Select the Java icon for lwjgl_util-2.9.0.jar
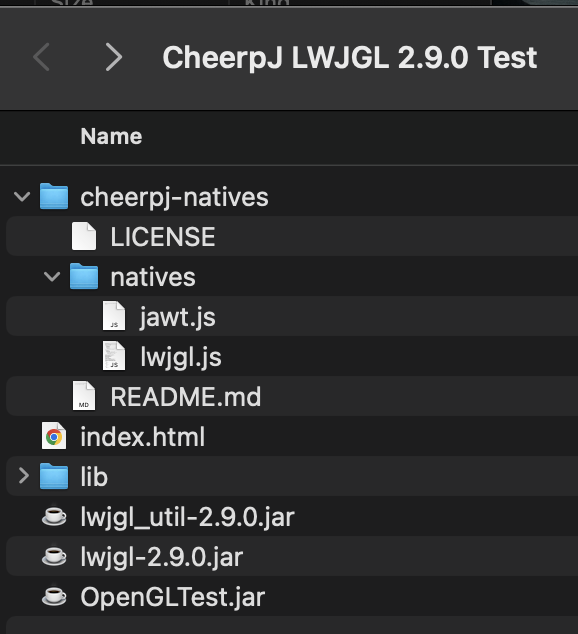The height and width of the screenshot is (634, 578). pos(54,516)
